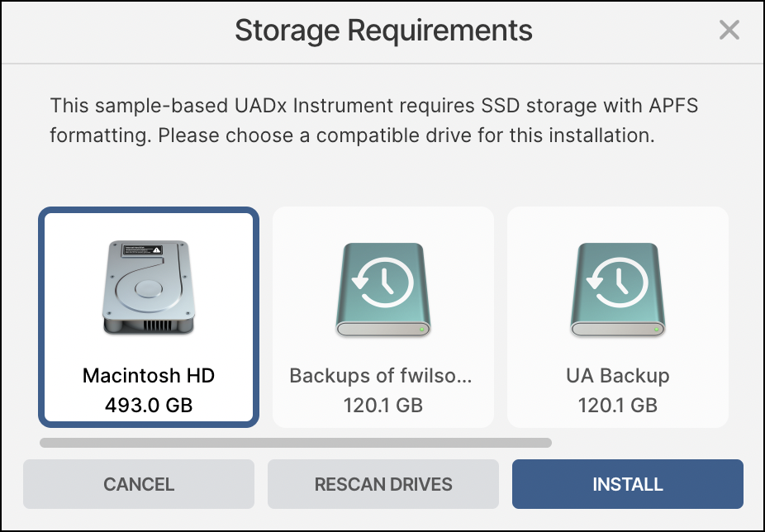This screenshot has height=532, width=765.
Task: Choose the Backups of fwilso... Time Machine icon
Action: 383,289
